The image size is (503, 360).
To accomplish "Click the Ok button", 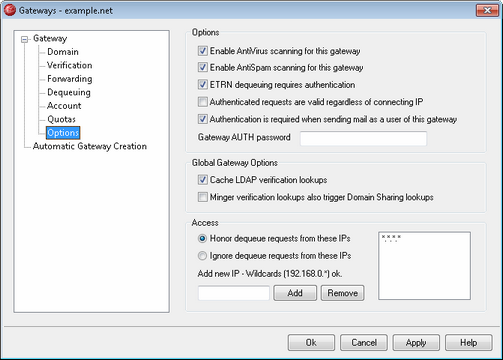I will point(311,343).
